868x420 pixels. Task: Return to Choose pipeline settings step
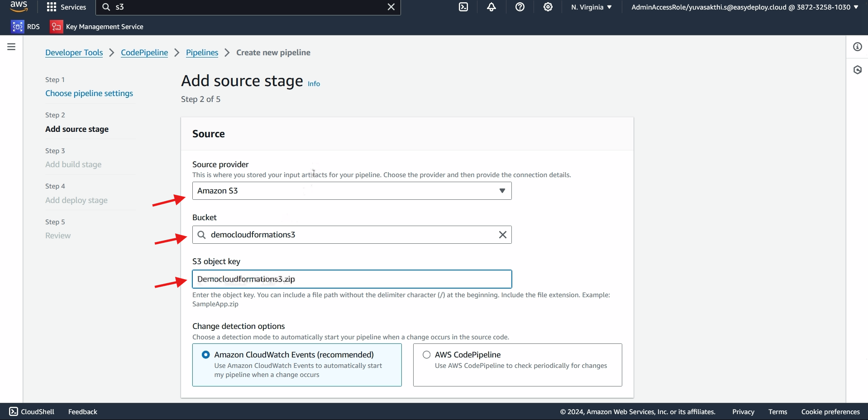coord(89,93)
